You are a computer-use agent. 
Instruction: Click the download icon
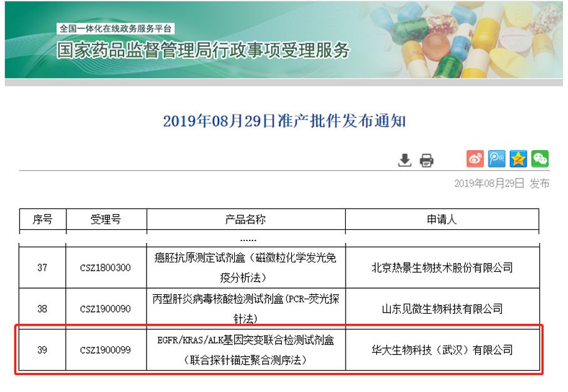[x=405, y=160]
